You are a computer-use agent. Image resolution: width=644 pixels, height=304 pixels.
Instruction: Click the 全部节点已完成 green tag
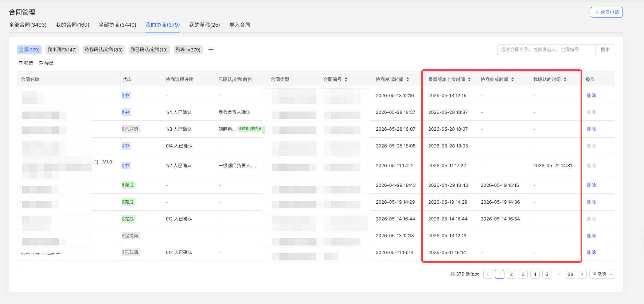(250, 129)
